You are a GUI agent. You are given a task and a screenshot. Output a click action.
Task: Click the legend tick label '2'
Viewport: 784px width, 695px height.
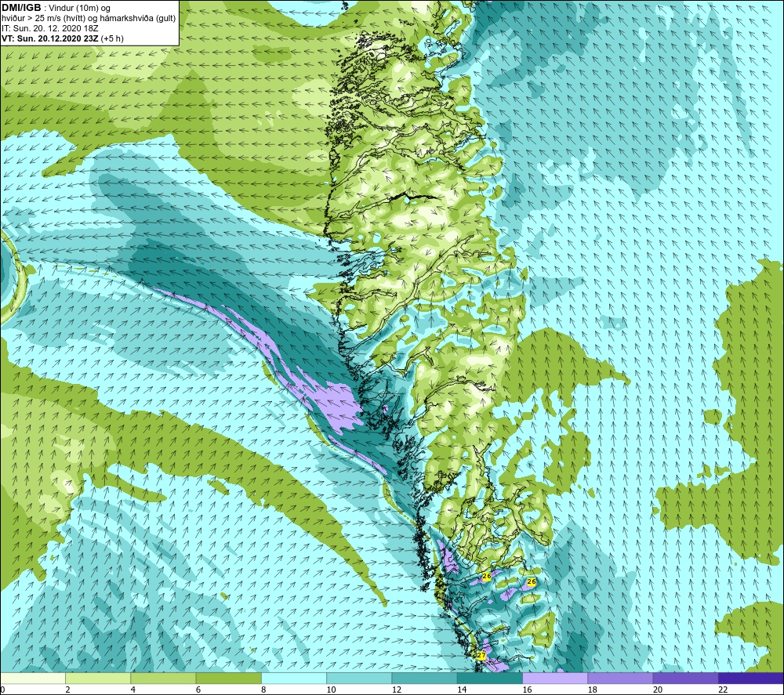click(x=67, y=690)
